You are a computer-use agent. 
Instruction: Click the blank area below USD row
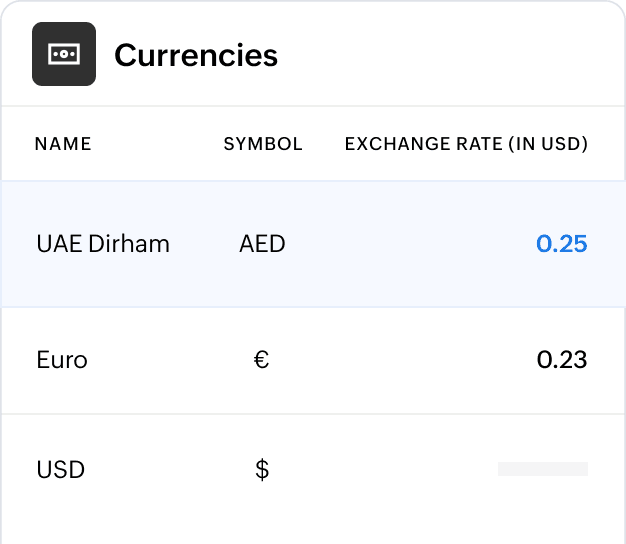point(313,522)
